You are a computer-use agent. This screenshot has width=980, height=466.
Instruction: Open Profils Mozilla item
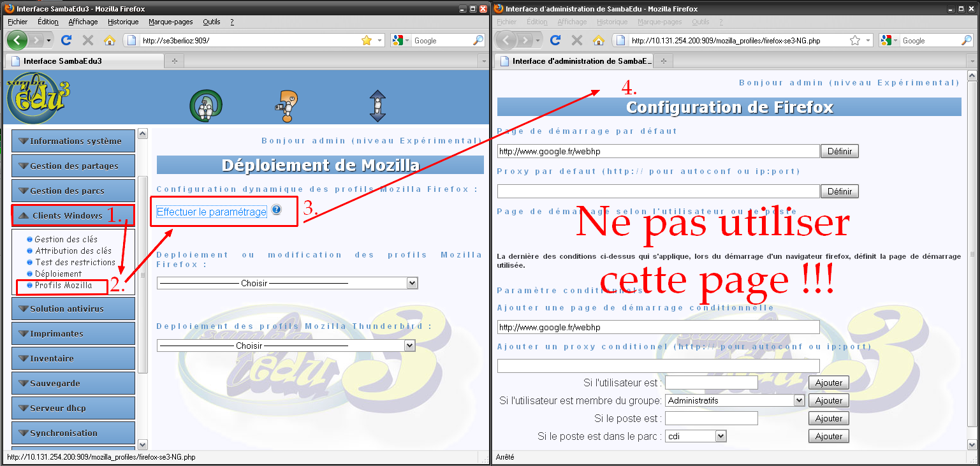[64, 286]
